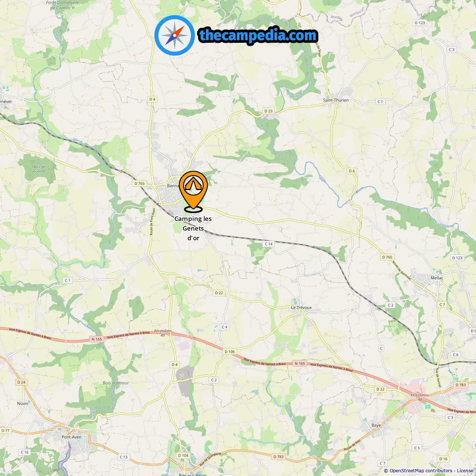
Task: Click the Kérandréo 49 exit label
Action: 163,333
